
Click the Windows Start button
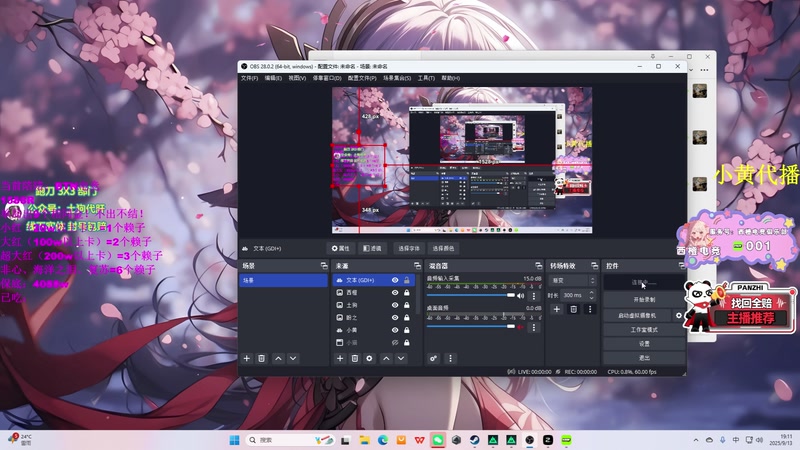click(x=234, y=440)
